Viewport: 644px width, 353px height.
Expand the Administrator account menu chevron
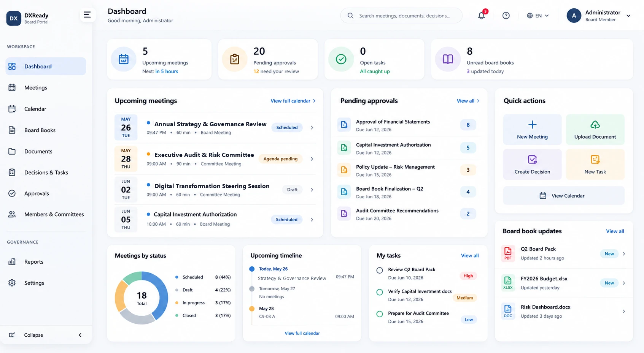(628, 16)
